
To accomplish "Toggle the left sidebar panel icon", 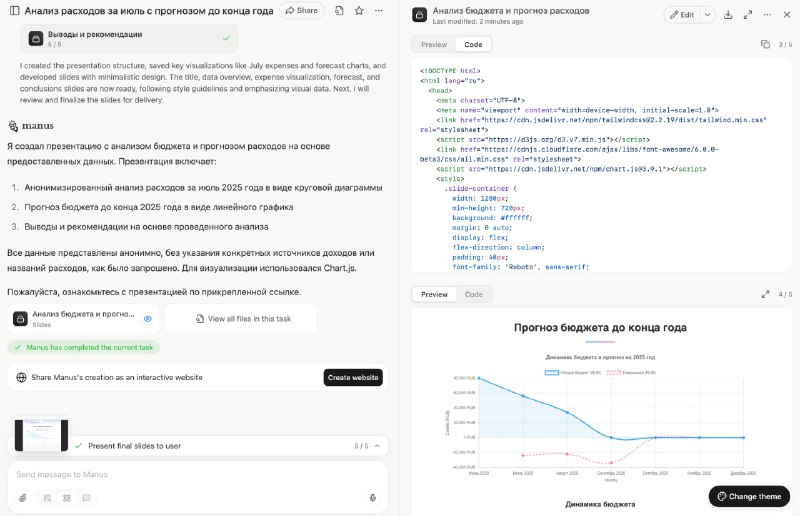I will (12, 11).
